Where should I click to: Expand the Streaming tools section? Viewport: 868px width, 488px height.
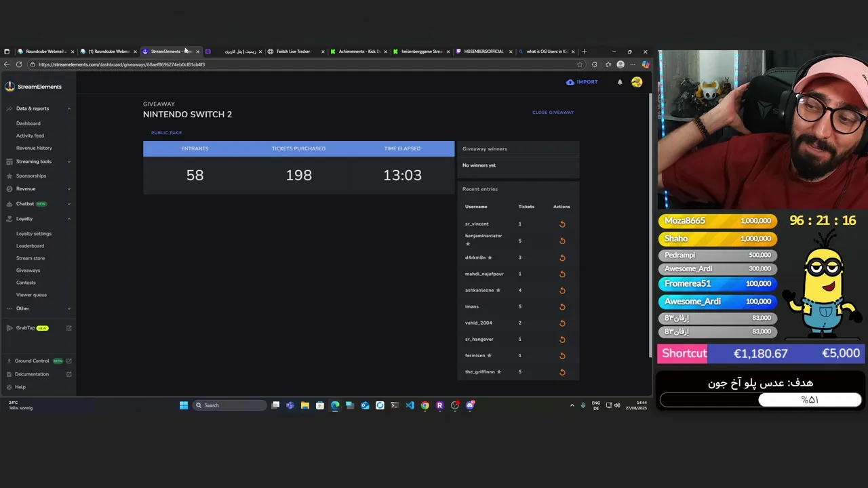tap(68, 161)
